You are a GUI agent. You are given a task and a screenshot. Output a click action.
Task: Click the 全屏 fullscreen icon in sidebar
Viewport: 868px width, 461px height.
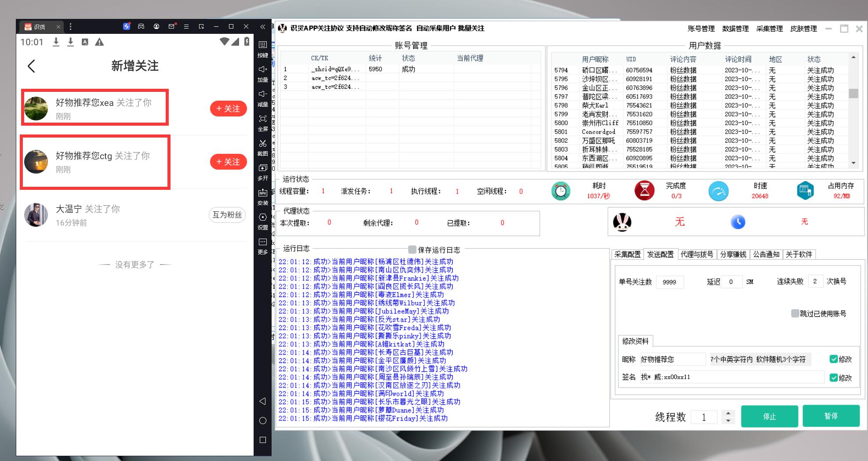coord(262,119)
